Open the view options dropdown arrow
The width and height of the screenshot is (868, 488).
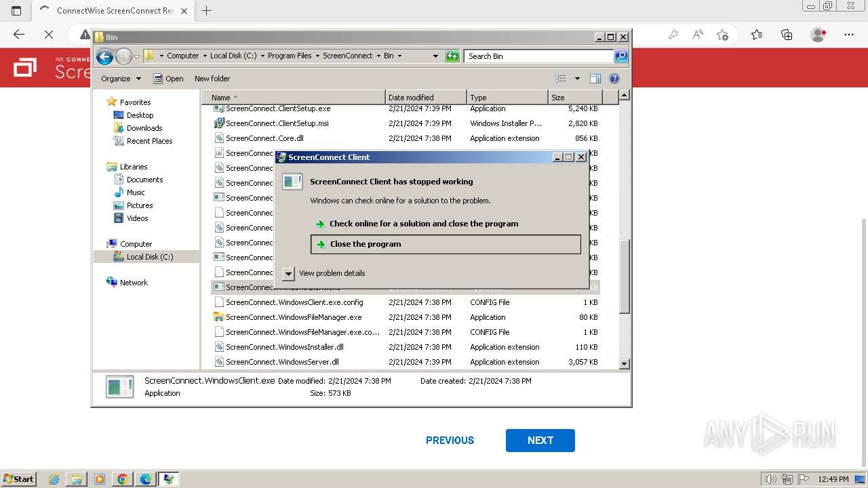coord(577,79)
